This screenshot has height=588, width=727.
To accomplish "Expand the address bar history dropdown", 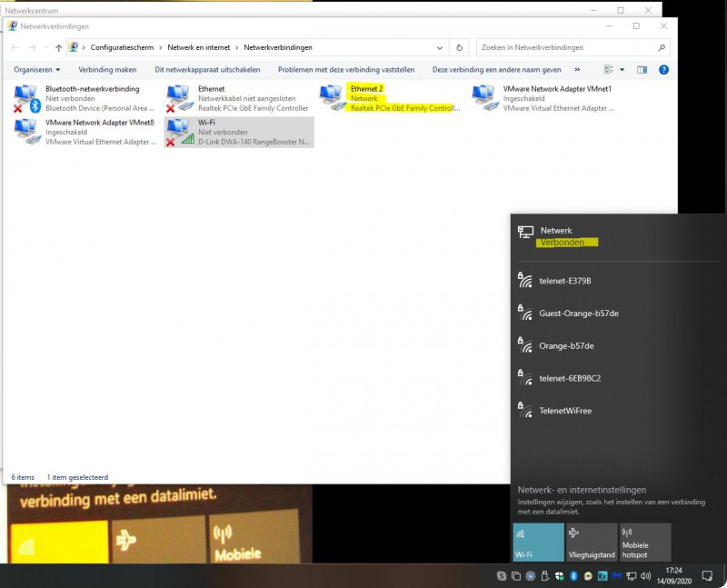I will coord(440,47).
